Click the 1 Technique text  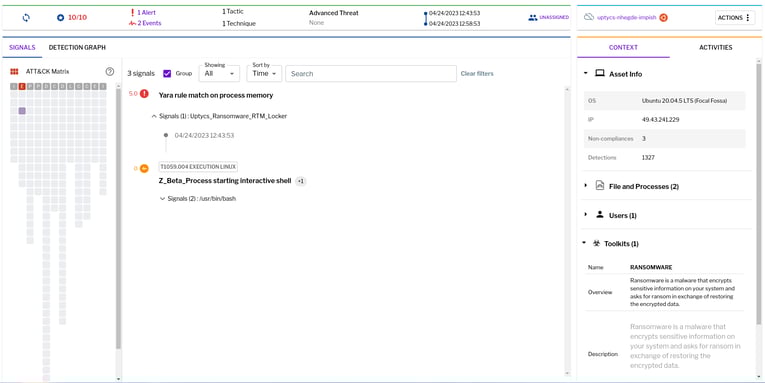pyautogui.click(x=239, y=23)
